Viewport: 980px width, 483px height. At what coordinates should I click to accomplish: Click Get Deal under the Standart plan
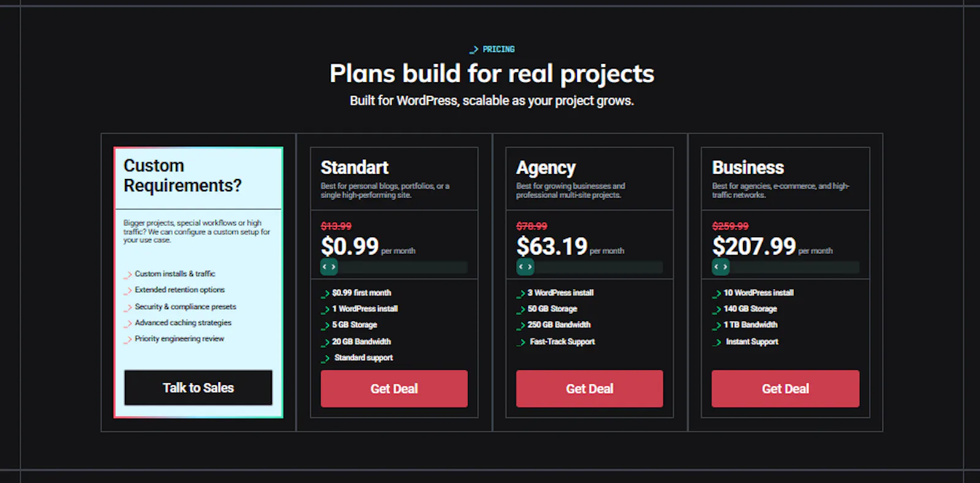[394, 389]
